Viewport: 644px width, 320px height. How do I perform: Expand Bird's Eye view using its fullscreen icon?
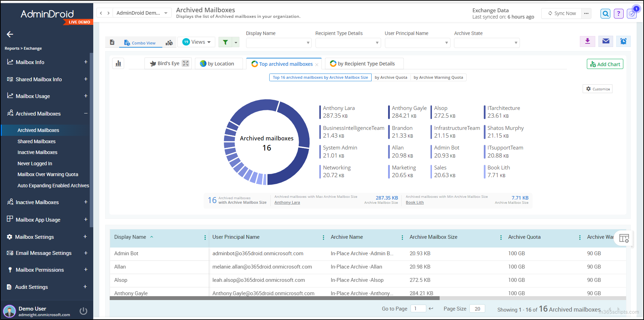(x=185, y=63)
